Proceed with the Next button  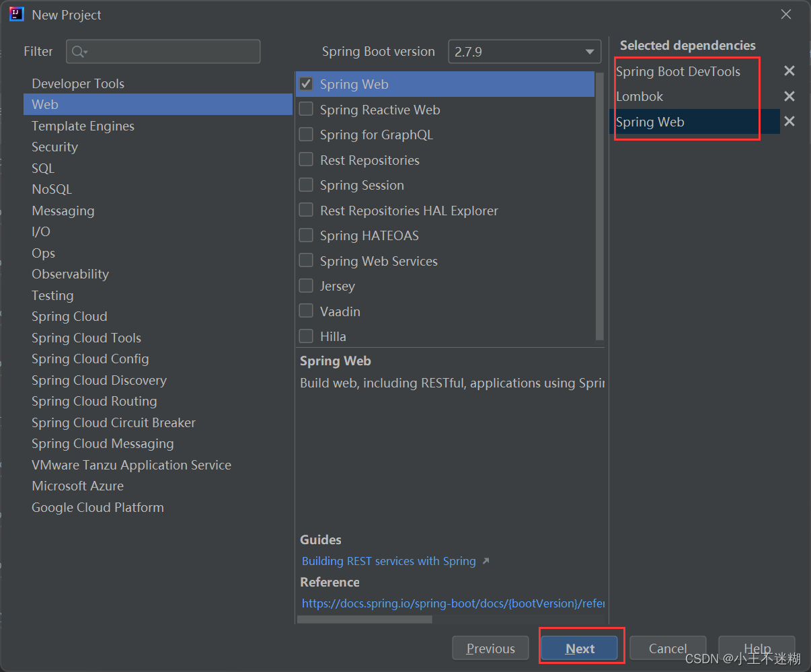[580, 648]
